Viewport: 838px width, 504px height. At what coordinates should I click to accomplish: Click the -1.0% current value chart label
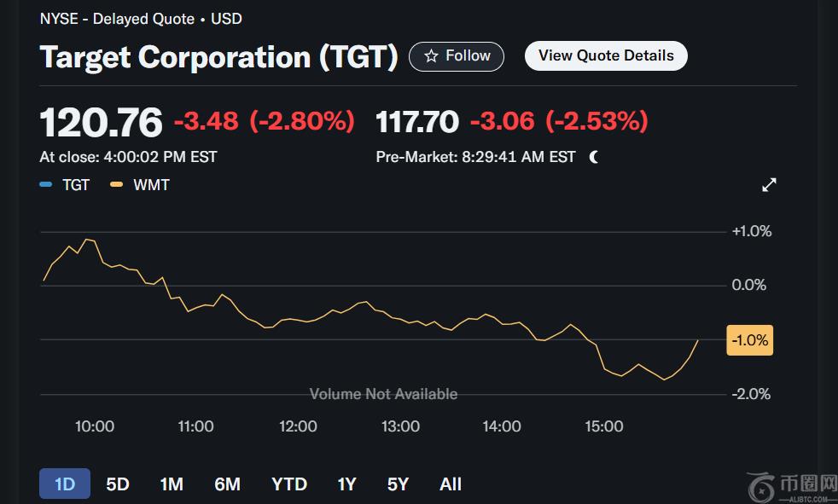tap(749, 340)
